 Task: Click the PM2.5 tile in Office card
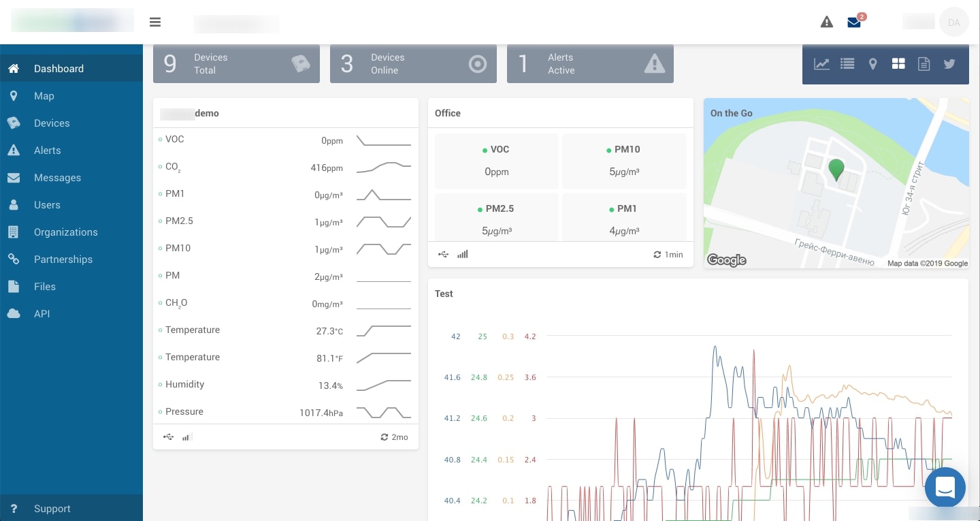pos(496,217)
